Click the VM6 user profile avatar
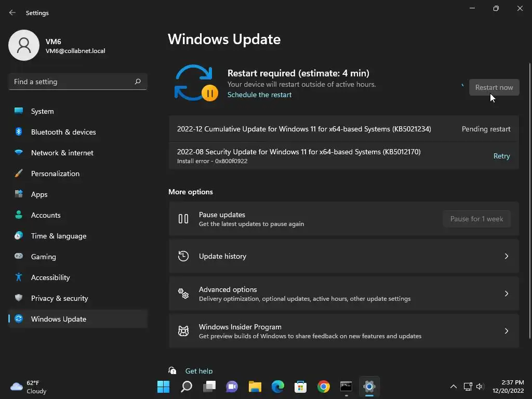This screenshot has height=399, width=532. [24, 45]
